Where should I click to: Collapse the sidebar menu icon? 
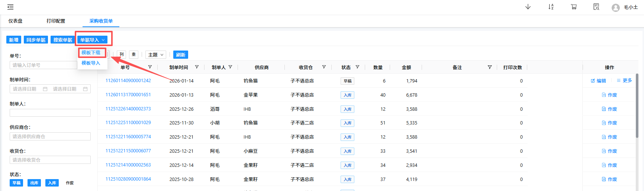(x=10, y=7)
